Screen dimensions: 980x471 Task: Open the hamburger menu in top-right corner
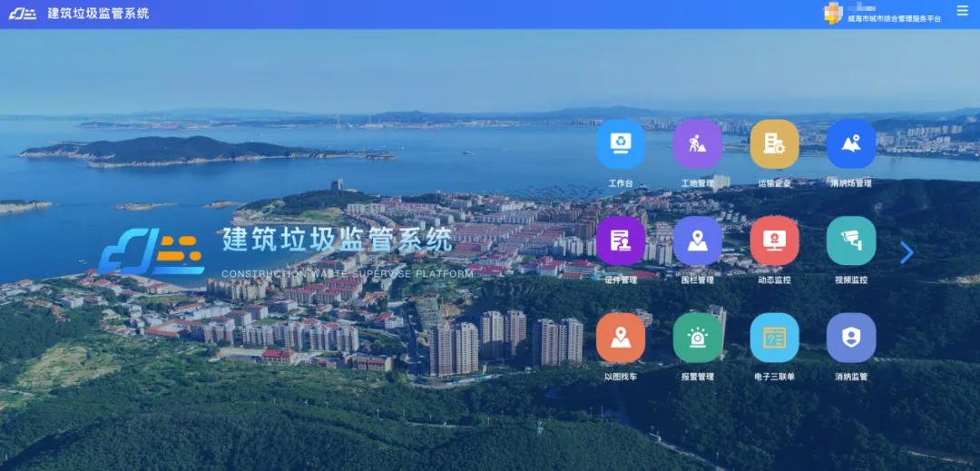(x=963, y=11)
